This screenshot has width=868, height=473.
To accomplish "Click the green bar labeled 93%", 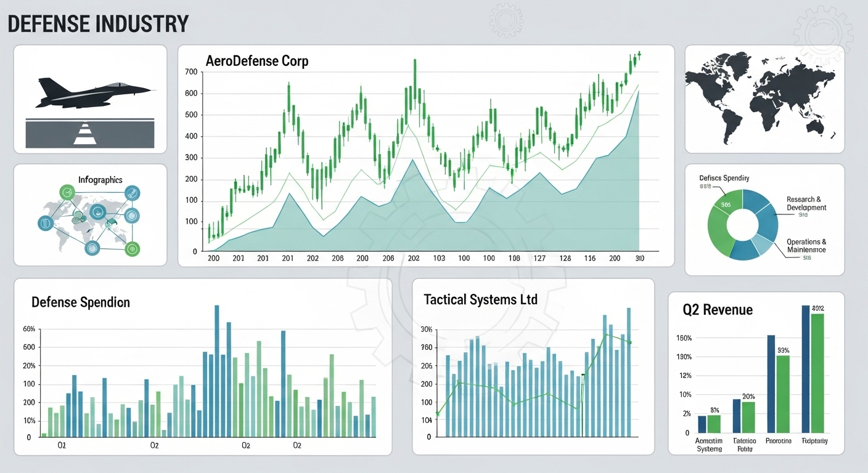I will tap(783, 394).
